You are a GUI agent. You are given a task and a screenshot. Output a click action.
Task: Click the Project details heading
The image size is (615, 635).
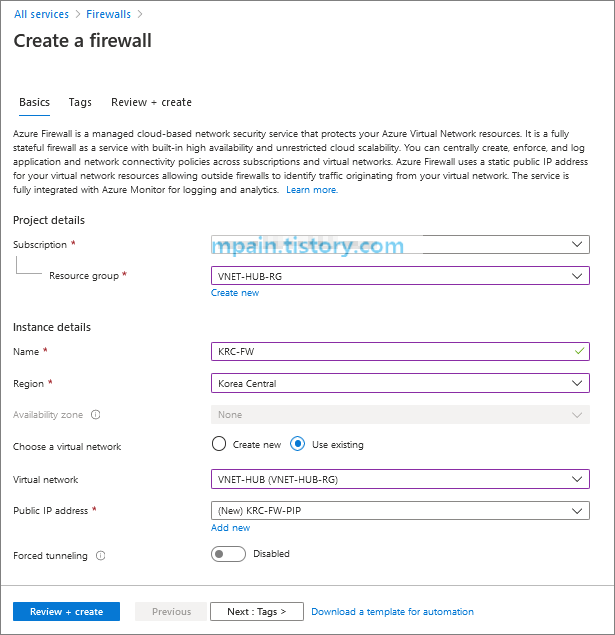[49, 220]
